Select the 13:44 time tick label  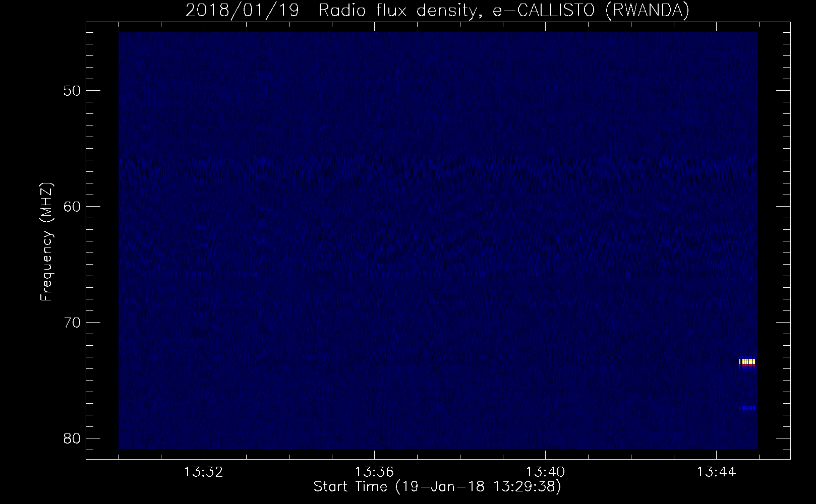pyautogui.click(x=716, y=472)
